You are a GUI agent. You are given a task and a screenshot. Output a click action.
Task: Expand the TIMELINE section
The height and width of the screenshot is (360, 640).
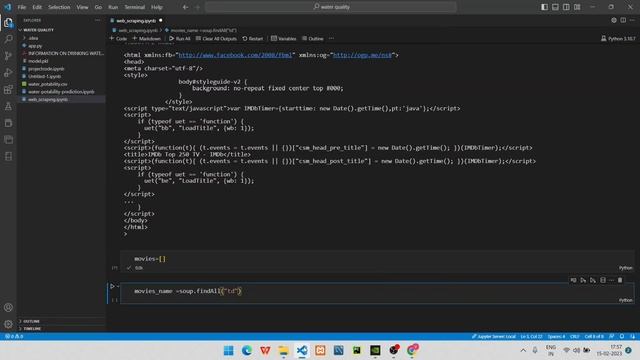click(x=32, y=329)
